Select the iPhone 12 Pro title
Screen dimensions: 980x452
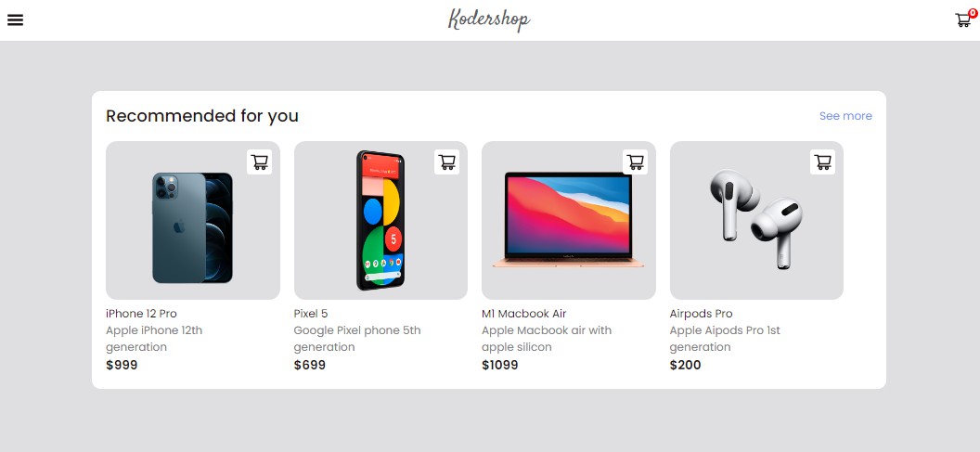pyautogui.click(x=141, y=314)
